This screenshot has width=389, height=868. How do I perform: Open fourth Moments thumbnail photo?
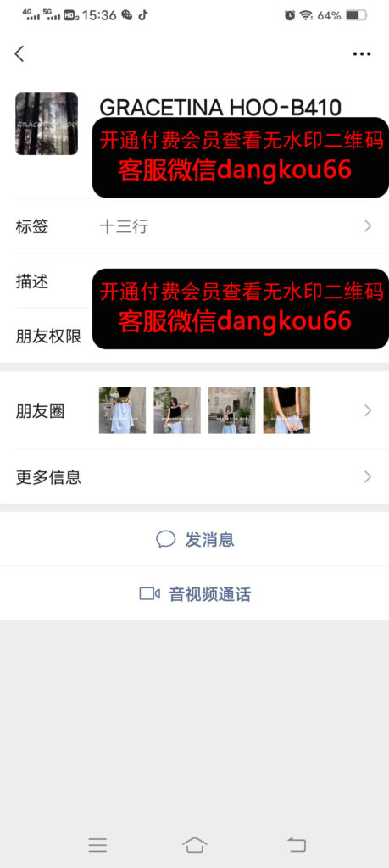click(286, 410)
